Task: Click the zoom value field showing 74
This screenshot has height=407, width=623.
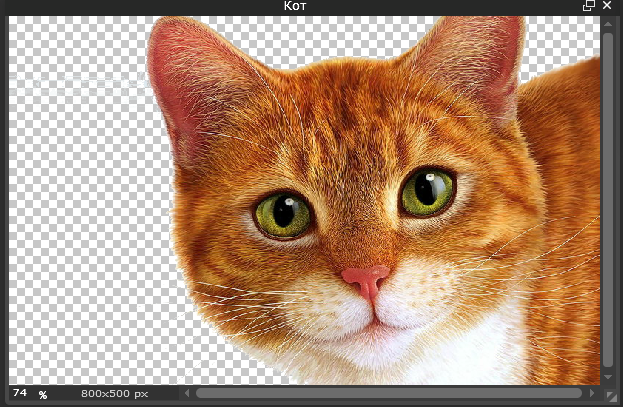Action: tap(20, 393)
